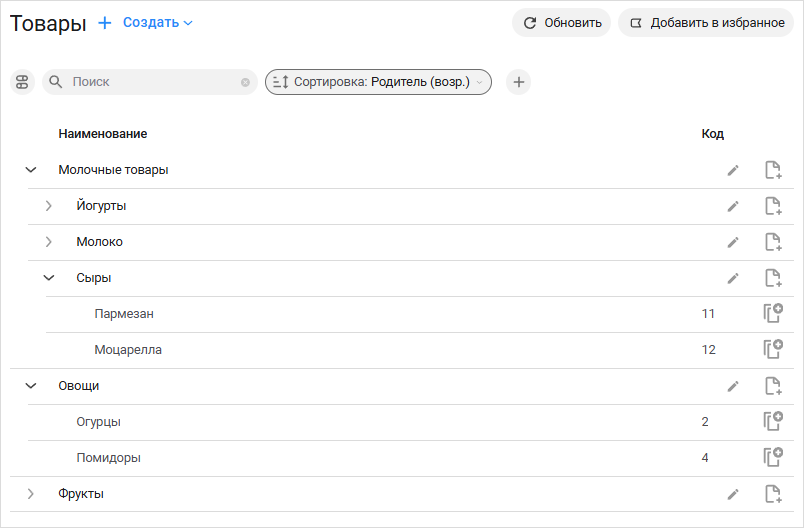Collapse the Молочные товары group
This screenshot has height=528, width=804.
tap(31, 170)
